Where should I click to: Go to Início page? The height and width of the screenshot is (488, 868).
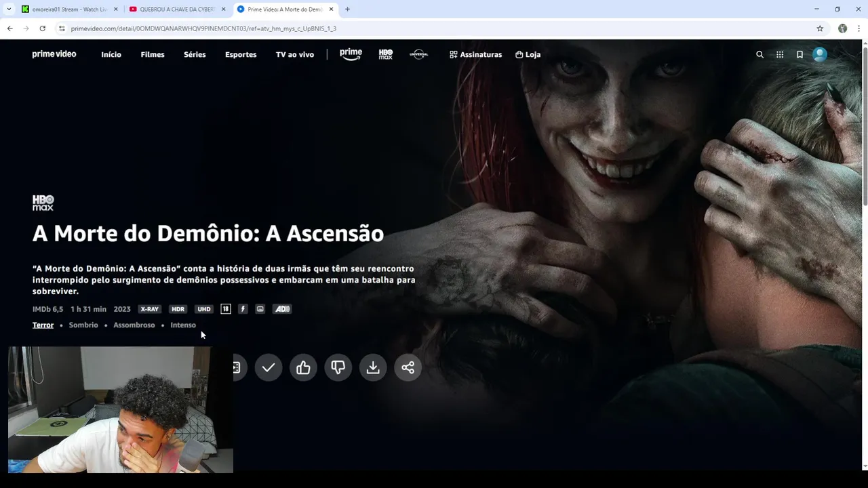tap(111, 54)
